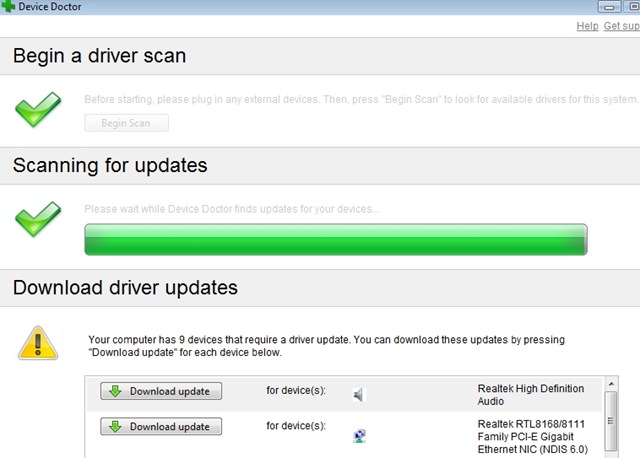Click the Device Doctor green cross logo
This screenshot has width=640, height=458.
[8, 6]
